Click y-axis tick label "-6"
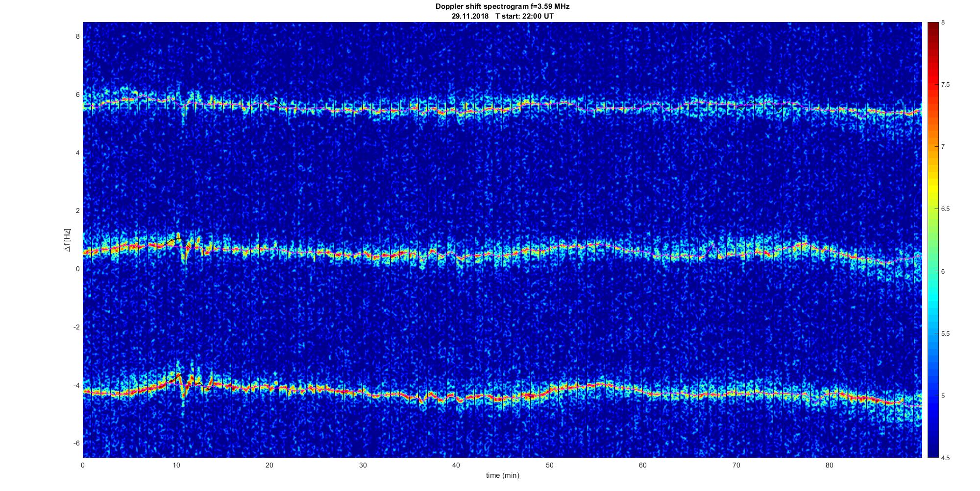 [76, 443]
